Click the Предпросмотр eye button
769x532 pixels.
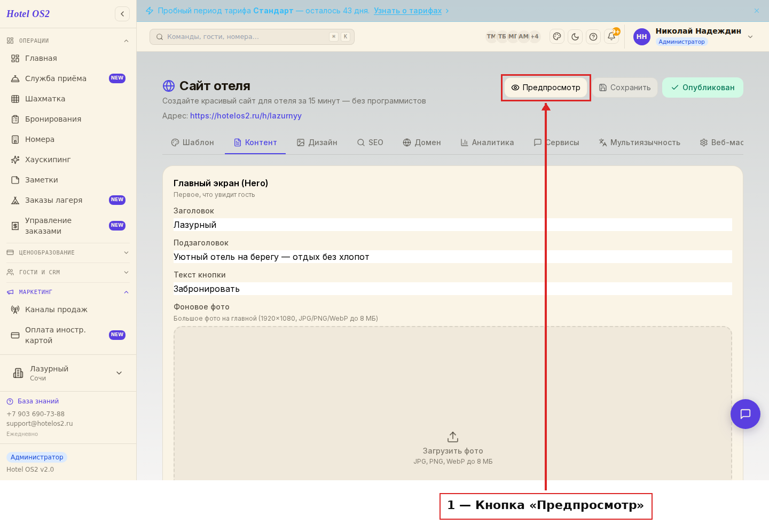point(546,88)
